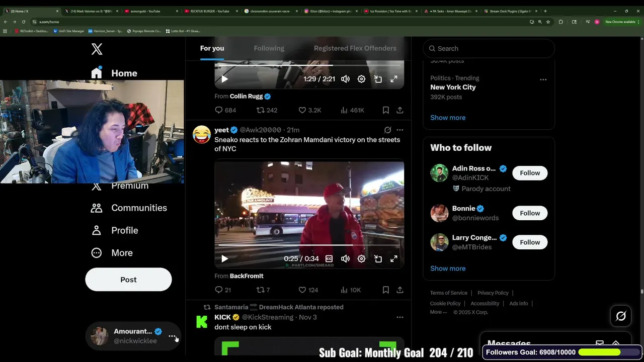Follow Adin Ross @AdinKICK

point(530,173)
